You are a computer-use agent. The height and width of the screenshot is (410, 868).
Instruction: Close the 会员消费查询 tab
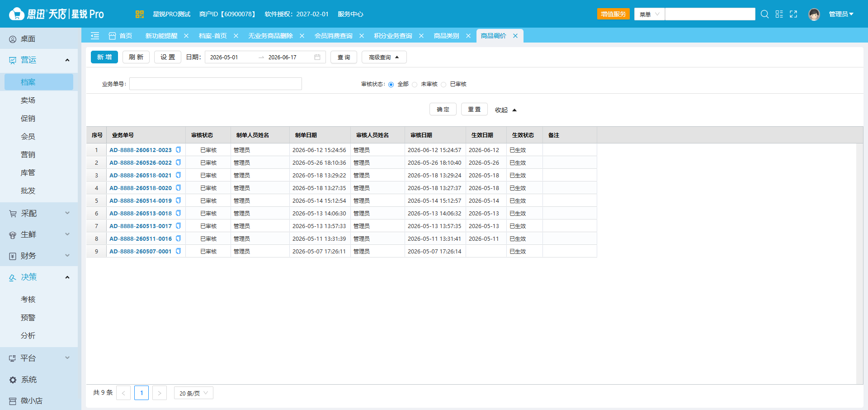point(362,36)
